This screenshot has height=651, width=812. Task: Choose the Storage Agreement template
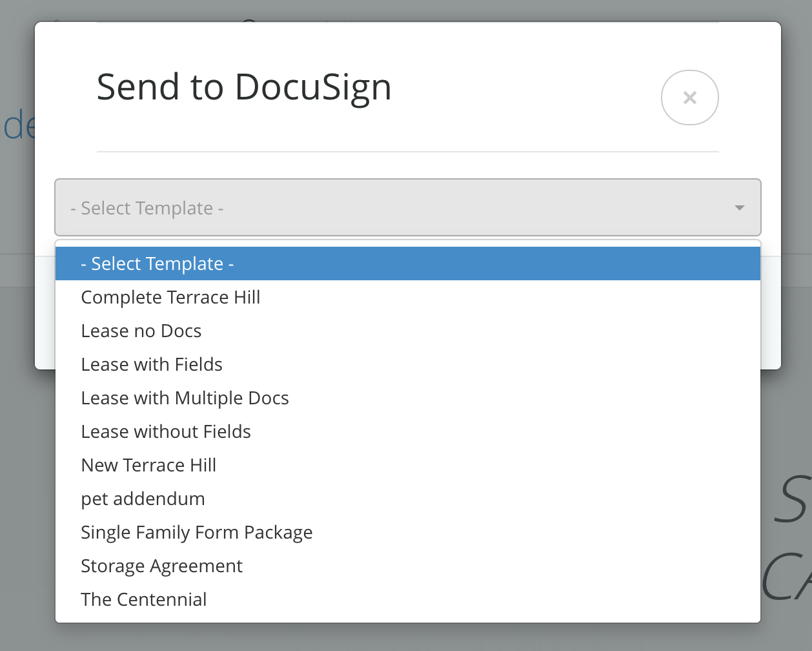point(161,566)
